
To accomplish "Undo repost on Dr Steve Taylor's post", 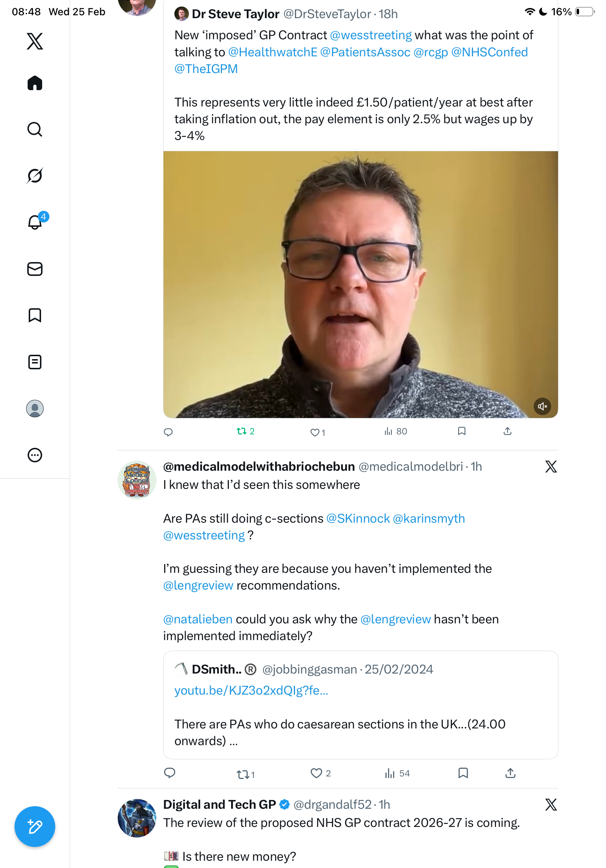I will [245, 431].
